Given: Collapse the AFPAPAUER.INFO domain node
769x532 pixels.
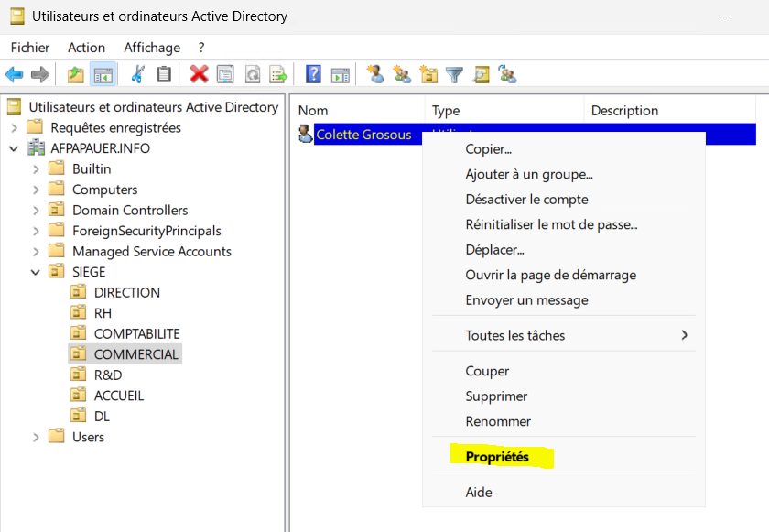Looking at the screenshot, I should tap(14, 148).
